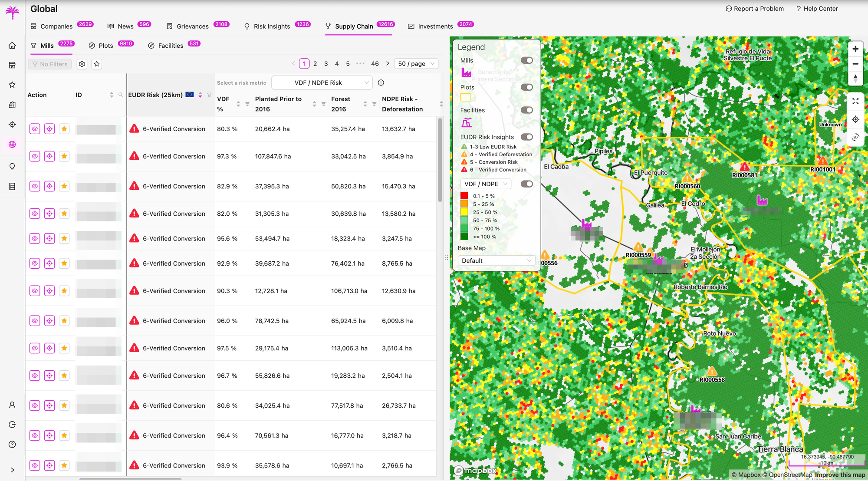Star the row with VDF 97.3 %
This screenshot has height=481, width=868.
pyautogui.click(x=64, y=156)
